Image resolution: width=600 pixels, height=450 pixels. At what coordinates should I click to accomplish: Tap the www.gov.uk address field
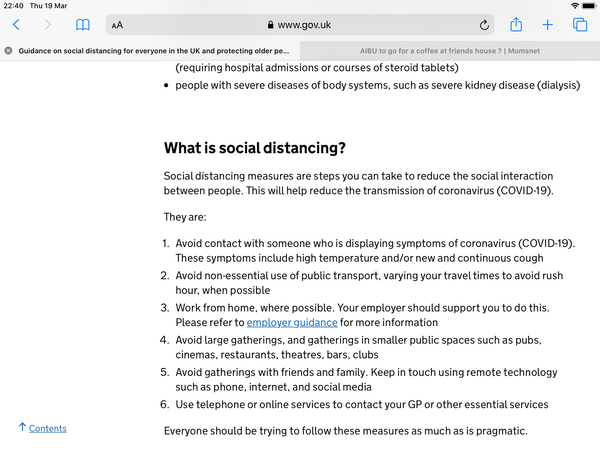(x=300, y=25)
